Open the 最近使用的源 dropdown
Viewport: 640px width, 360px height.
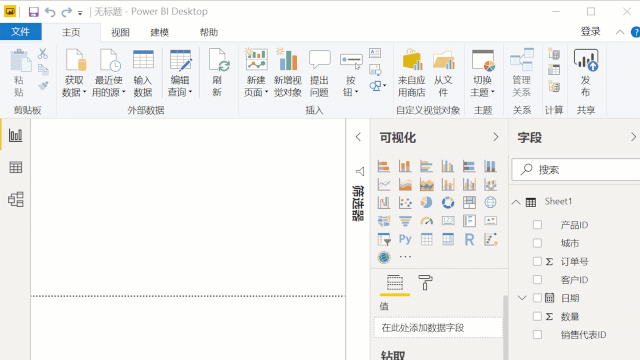[x=109, y=73]
